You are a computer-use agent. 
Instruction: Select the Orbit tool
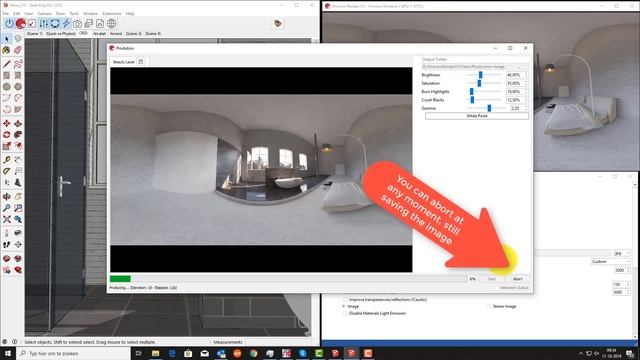(x=7, y=196)
